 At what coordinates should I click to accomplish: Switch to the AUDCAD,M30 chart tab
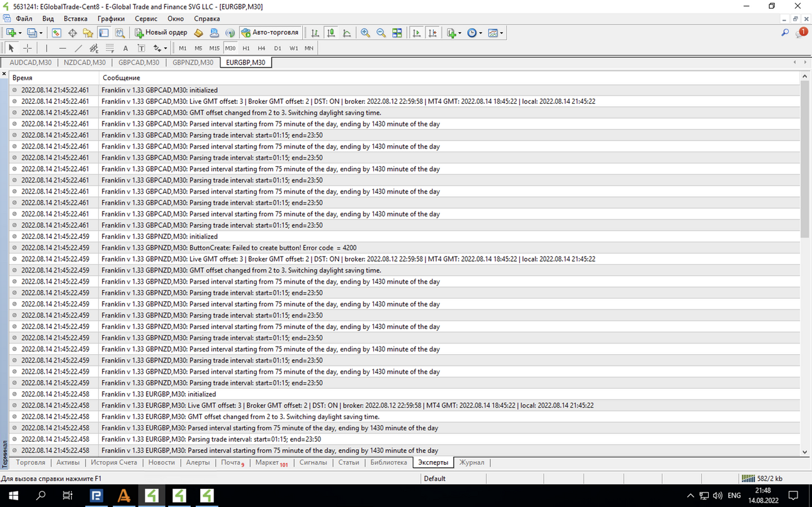click(30, 62)
